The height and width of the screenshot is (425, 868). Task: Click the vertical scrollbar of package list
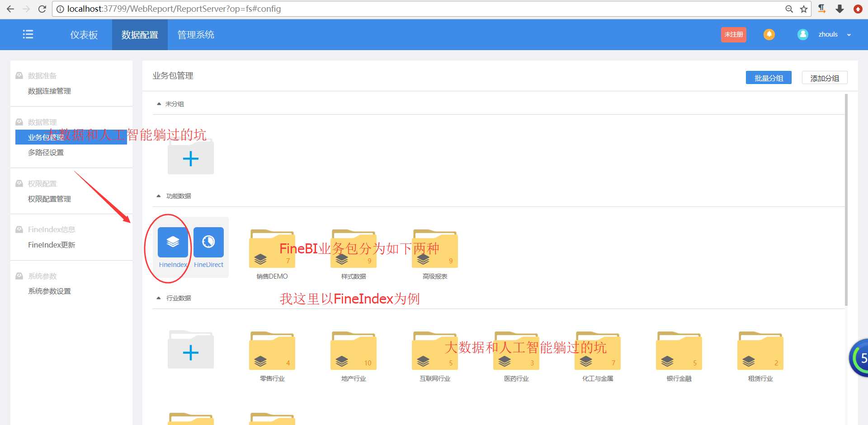[846, 200]
